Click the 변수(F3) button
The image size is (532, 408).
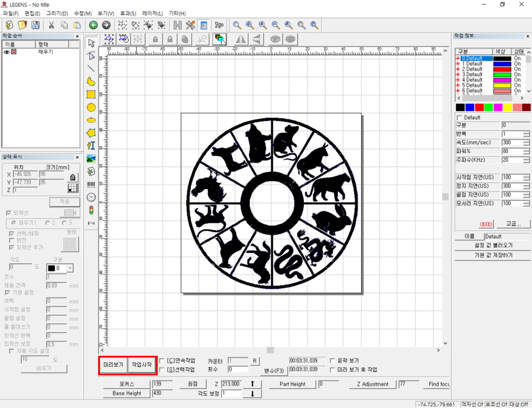pos(274,371)
